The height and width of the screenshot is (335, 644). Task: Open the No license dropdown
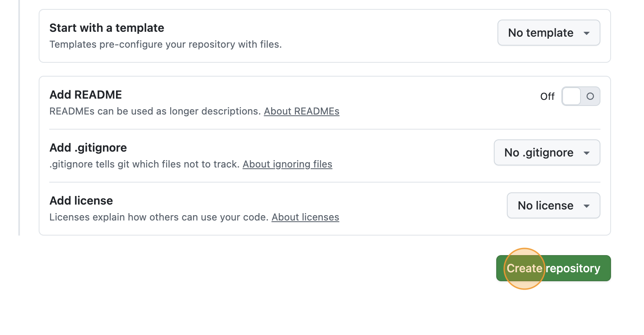[553, 206]
